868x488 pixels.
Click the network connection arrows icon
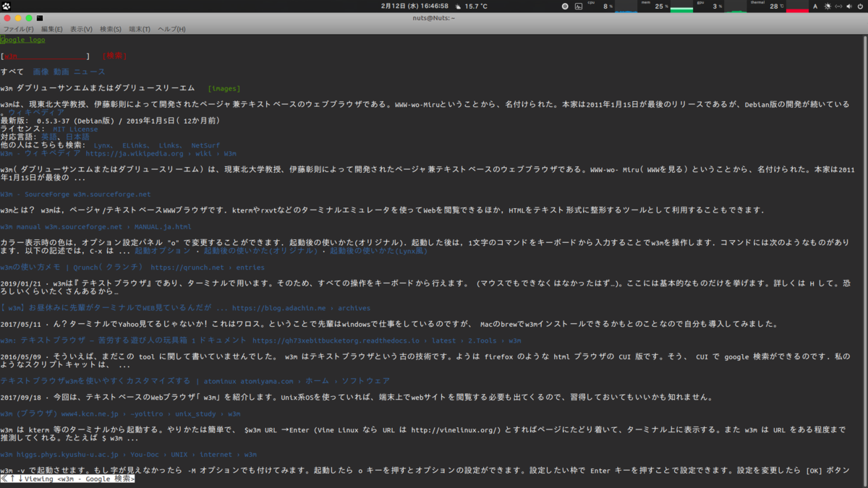click(838, 6)
